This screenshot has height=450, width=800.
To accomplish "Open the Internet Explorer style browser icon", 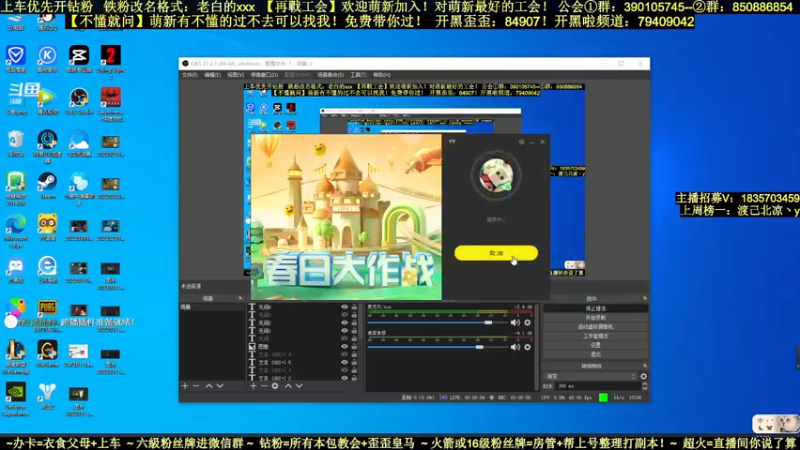I will click(47, 269).
